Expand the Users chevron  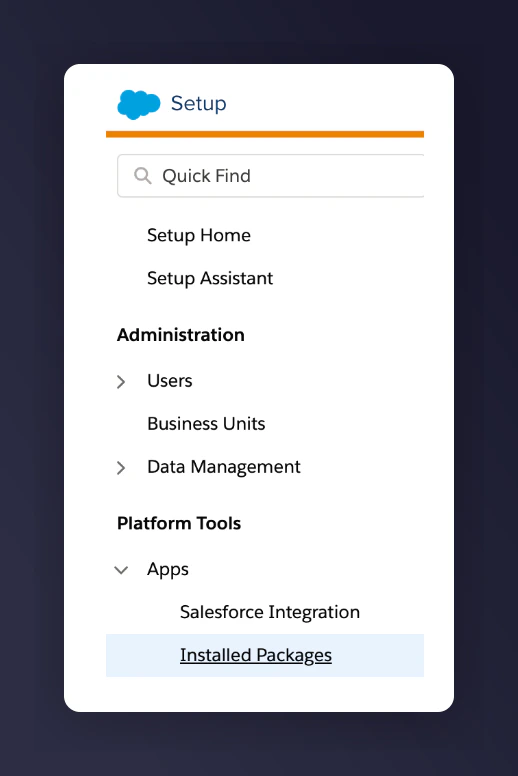coord(121,382)
